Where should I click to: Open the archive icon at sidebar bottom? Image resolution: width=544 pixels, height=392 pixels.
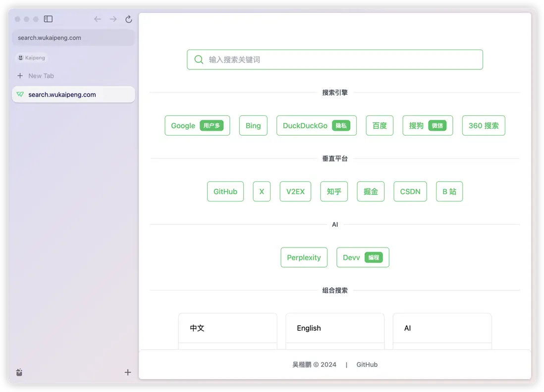coord(19,372)
